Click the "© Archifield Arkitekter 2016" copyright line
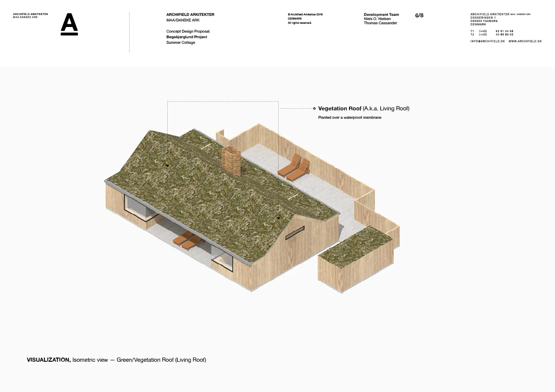The height and width of the screenshot is (392, 555). (x=305, y=14)
